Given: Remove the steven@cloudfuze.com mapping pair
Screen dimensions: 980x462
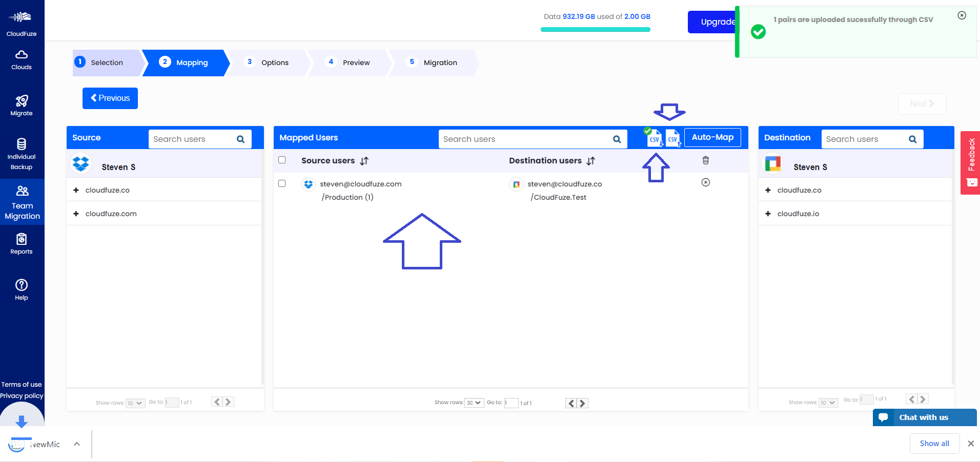Looking at the screenshot, I should pyautogui.click(x=706, y=182).
